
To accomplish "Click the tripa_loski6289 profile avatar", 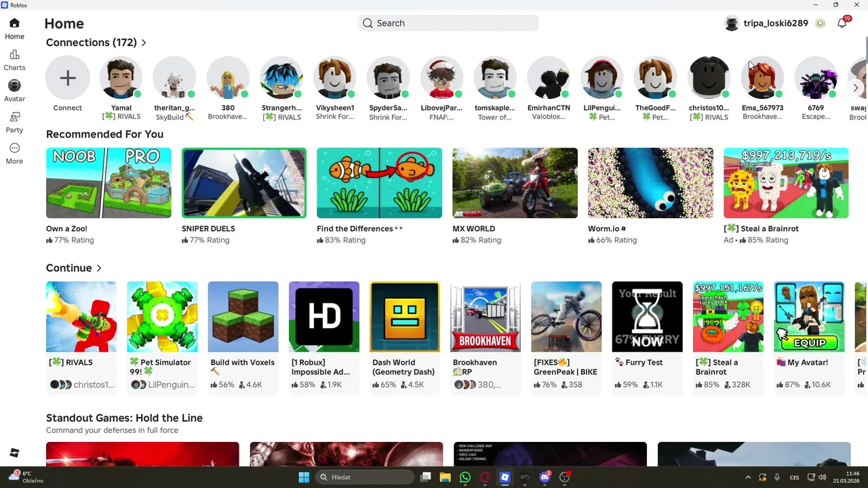I will pyautogui.click(x=732, y=23).
